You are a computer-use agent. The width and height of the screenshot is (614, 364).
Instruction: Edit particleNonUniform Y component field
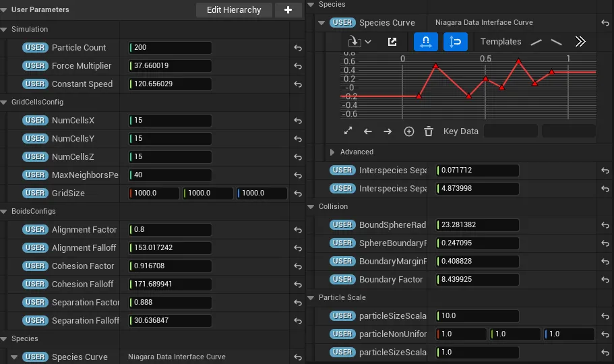(516, 334)
